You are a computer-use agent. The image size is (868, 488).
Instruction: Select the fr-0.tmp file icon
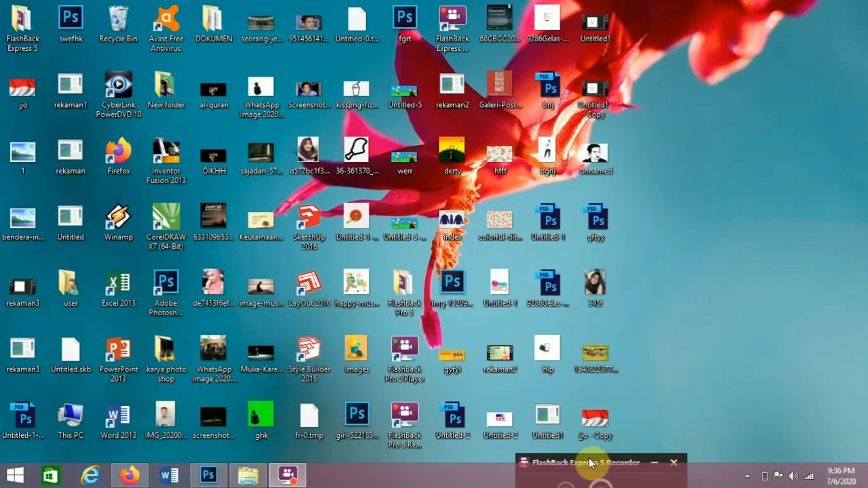[309, 421]
